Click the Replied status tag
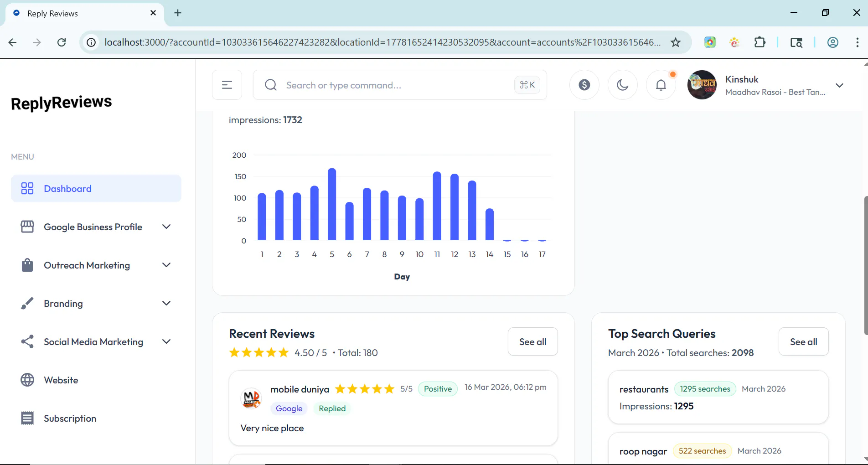868x465 pixels. (332, 408)
